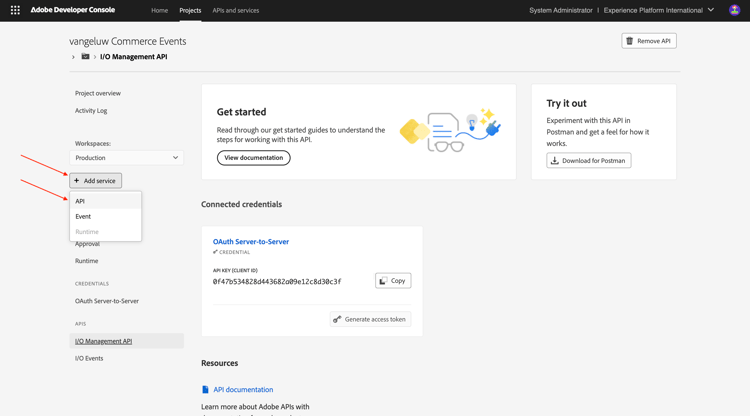Copy the API key
Image resolution: width=750 pixels, height=416 pixels.
(393, 281)
